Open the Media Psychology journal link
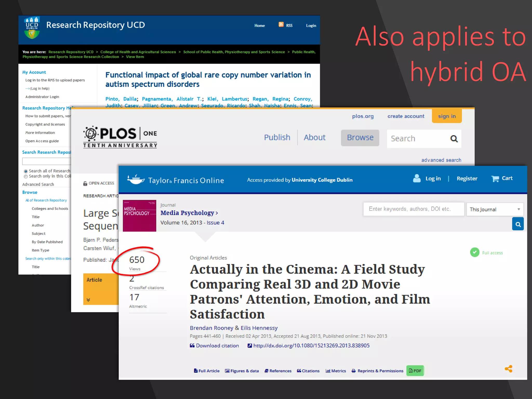 point(189,213)
